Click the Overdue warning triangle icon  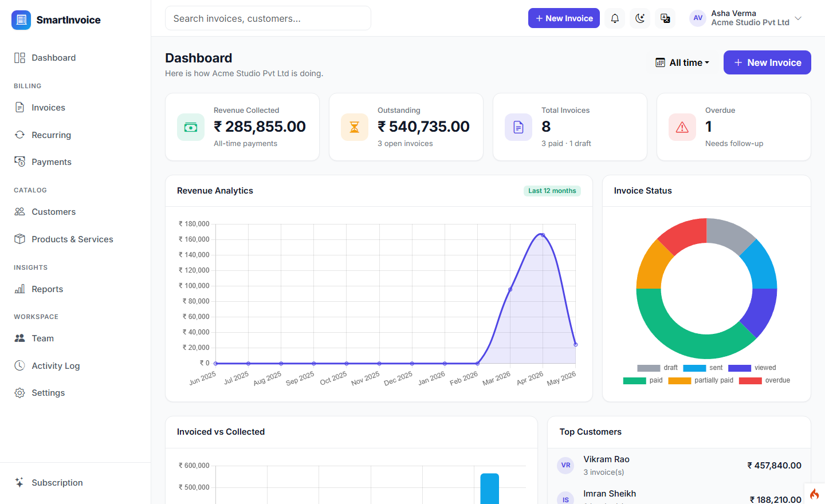click(x=682, y=127)
